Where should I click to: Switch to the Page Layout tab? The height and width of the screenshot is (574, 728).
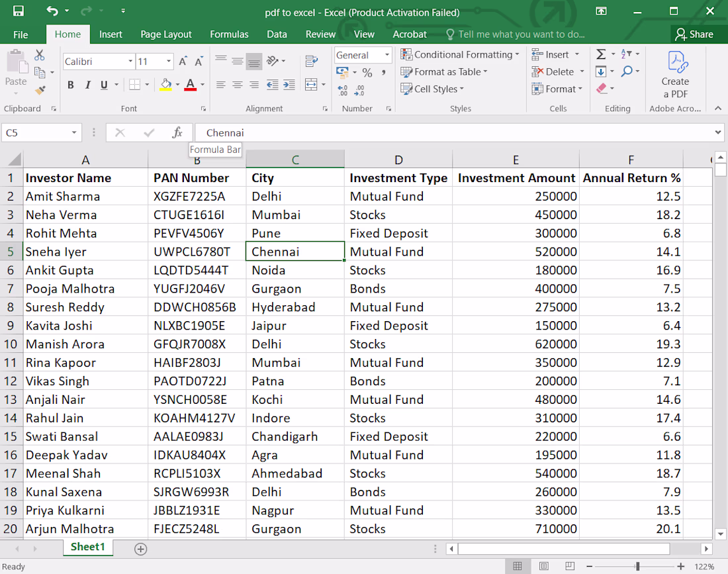[x=165, y=34]
